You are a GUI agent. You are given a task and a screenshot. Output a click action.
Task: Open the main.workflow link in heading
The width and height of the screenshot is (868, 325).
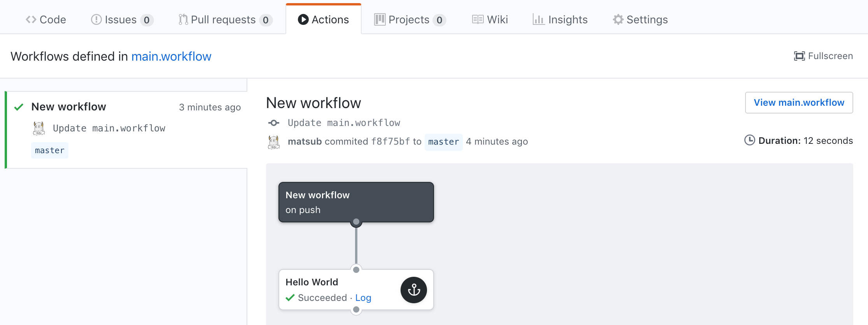pos(171,56)
